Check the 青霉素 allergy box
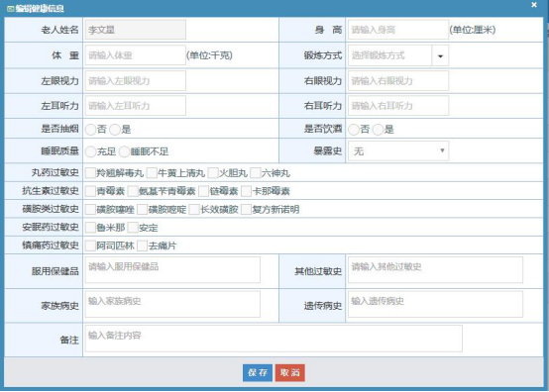 click(x=91, y=191)
